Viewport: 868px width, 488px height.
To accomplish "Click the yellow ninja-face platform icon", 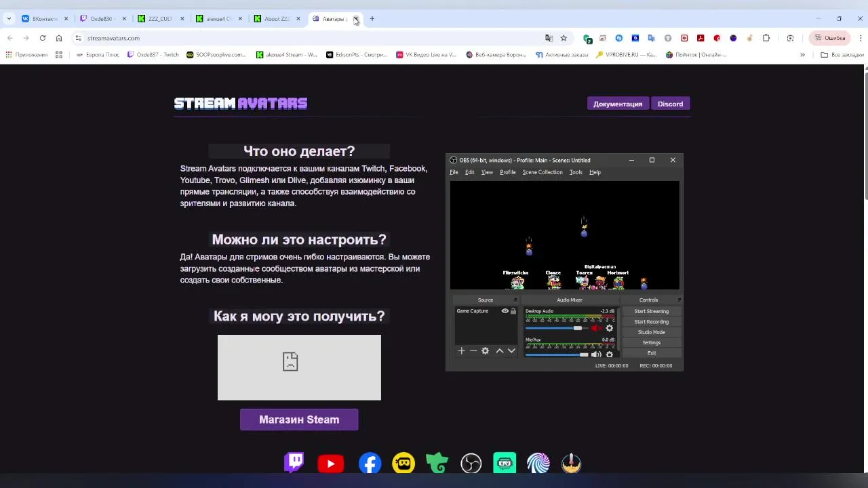I will [x=403, y=464].
